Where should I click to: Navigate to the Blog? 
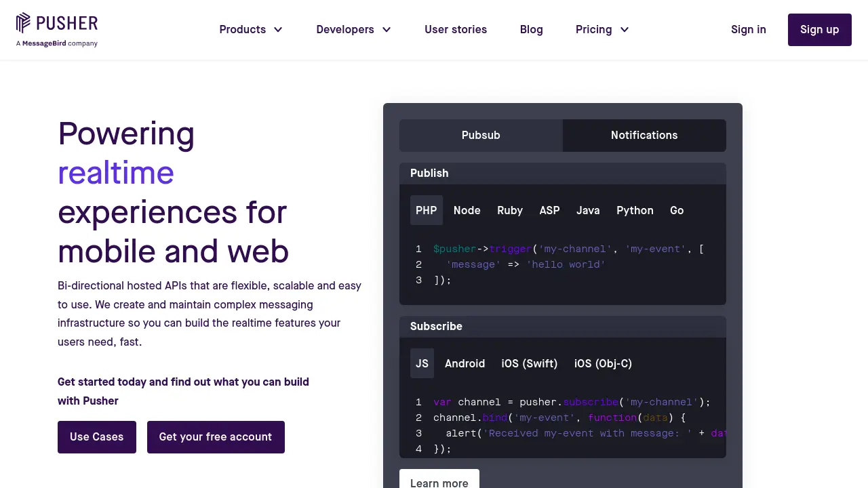pos(531,29)
